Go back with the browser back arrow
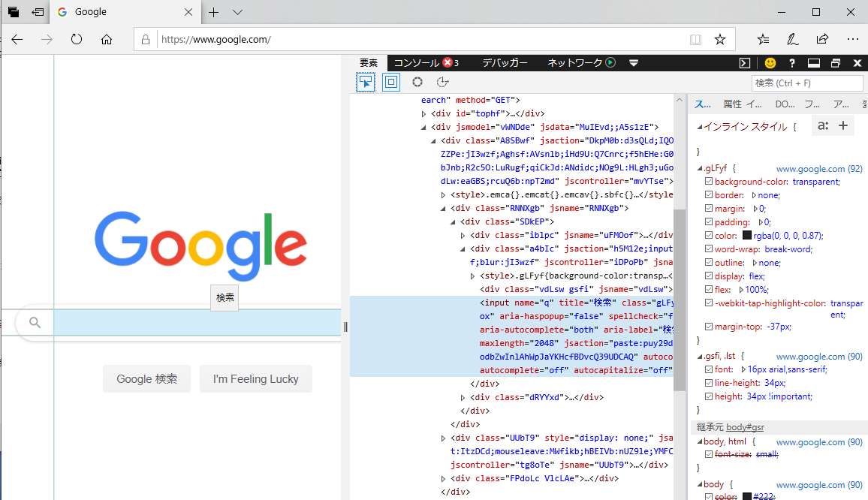This screenshot has height=500, width=868. [17, 39]
